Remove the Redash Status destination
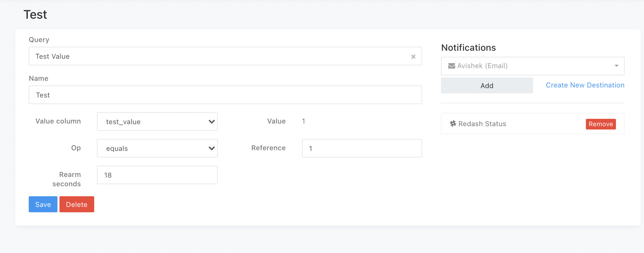Image resolution: width=644 pixels, height=253 pixels. (601, 124)
